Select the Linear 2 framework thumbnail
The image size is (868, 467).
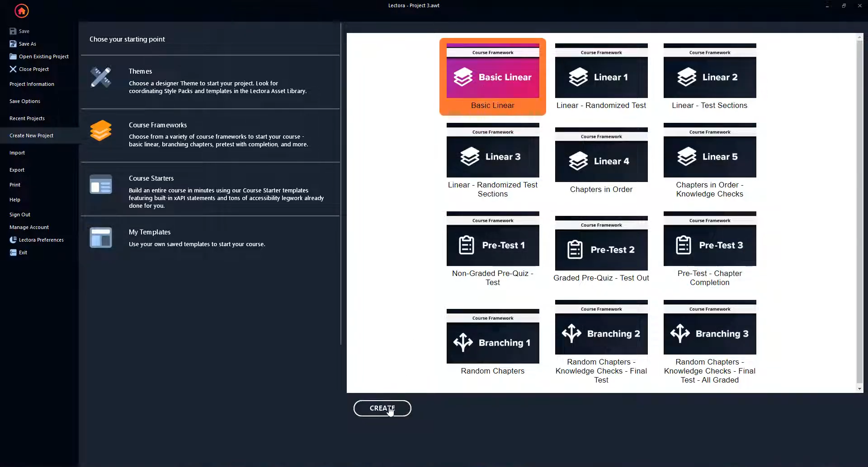(x=710, y=71)
